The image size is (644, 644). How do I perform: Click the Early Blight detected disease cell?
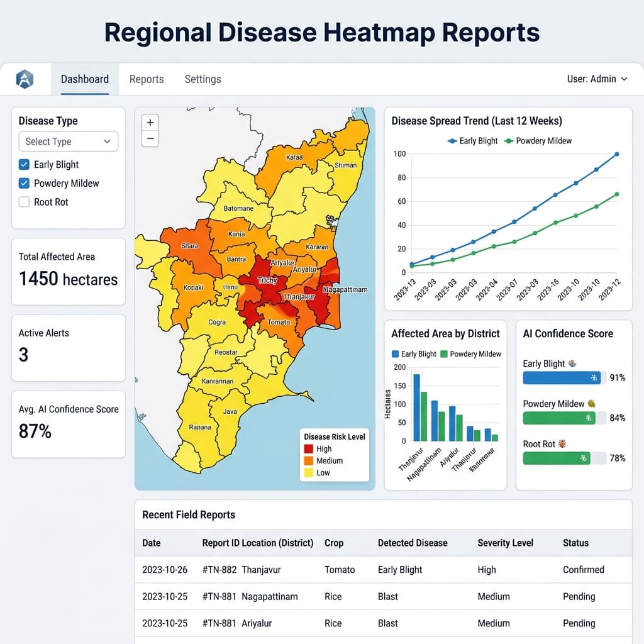point(400,570)
